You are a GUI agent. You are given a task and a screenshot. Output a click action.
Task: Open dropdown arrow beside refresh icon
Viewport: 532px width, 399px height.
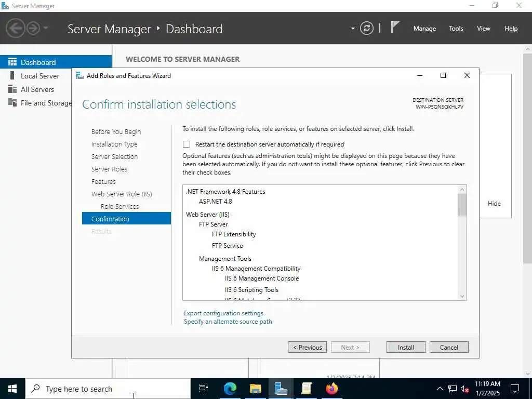coord(353,29)
